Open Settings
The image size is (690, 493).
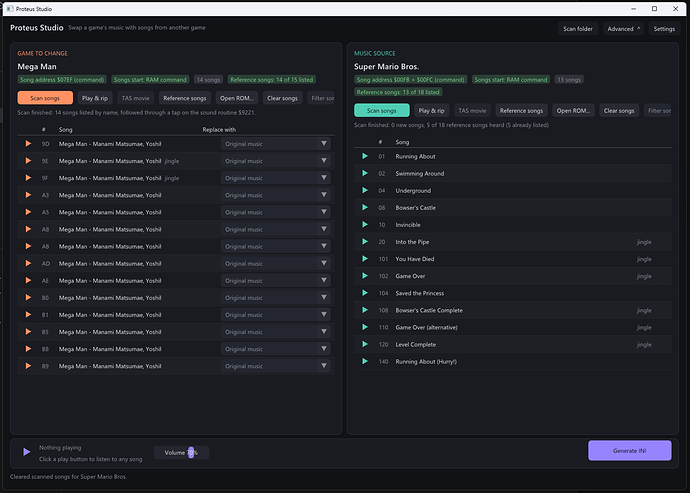(664, 29)
